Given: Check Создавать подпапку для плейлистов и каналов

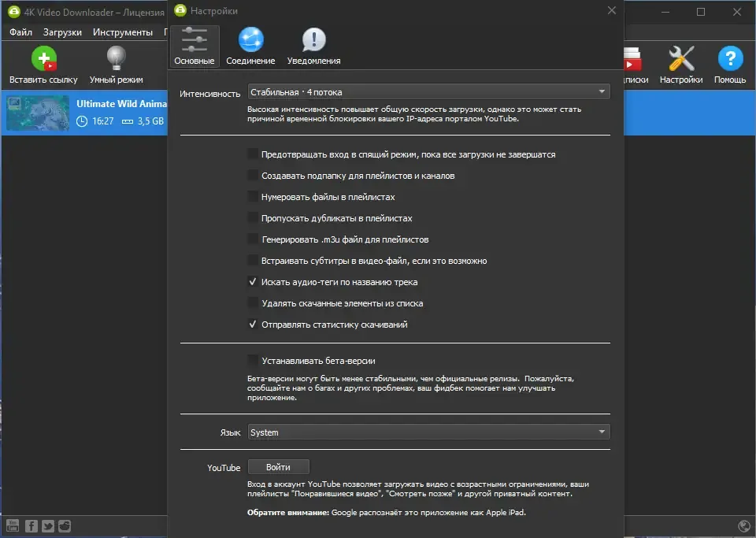Looking at the screenshot, I should point(253,176).
